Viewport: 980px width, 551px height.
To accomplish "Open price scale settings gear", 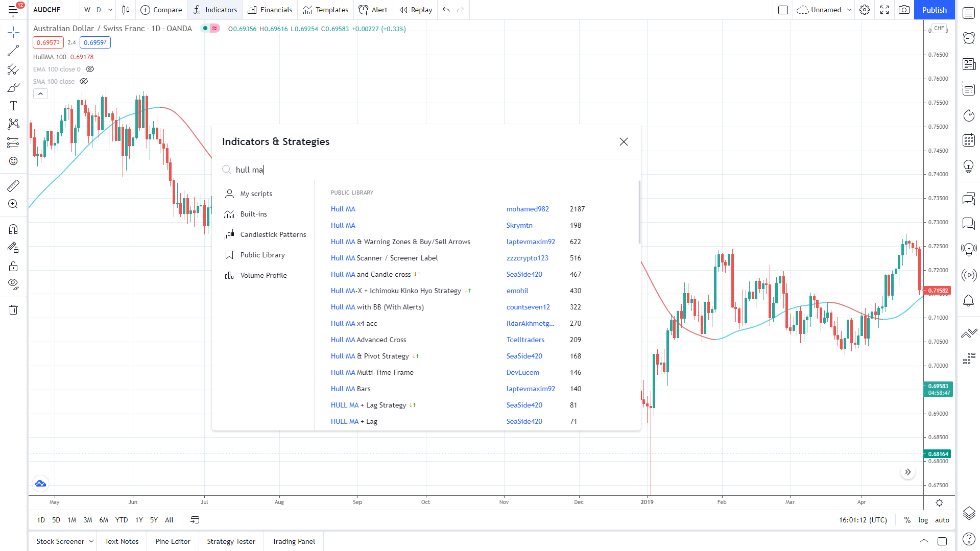I will pyautogui.click(x=939, y=502).
